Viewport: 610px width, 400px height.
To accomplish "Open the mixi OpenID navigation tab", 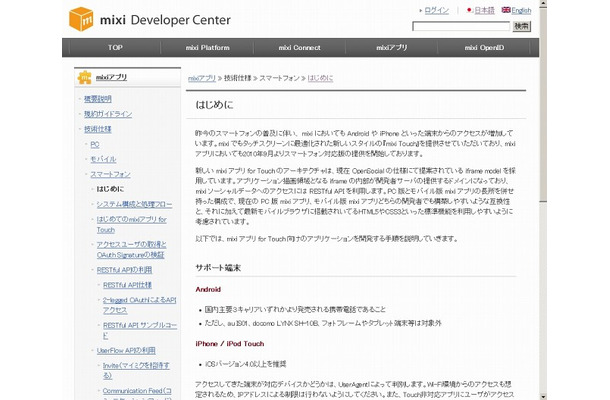I will 484,47.
